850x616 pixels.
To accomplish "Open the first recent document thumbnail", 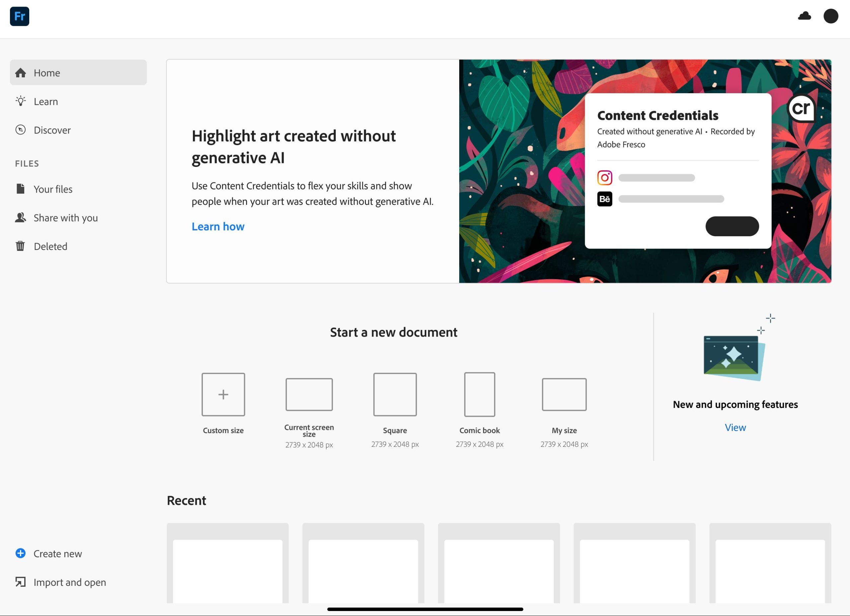I will click(x=227, y=566).
